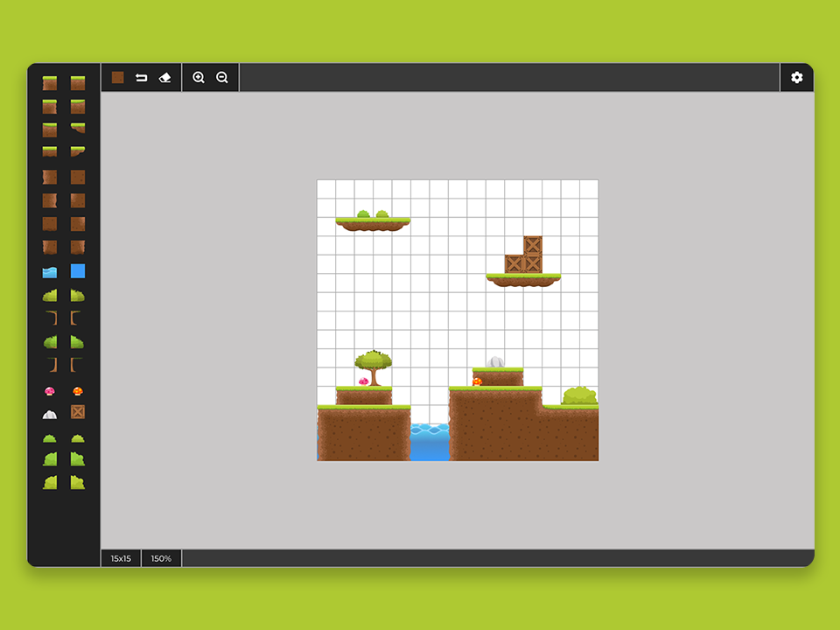Viewport: 840px width, 630px height.
Task: Select the pink mushroom decoration tile
Action: point(50,389)
